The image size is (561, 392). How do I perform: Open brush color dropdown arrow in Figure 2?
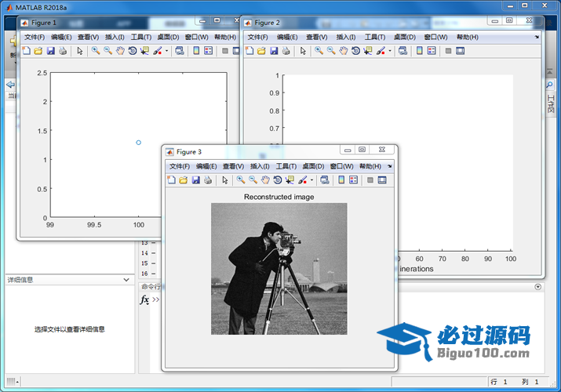point(390,51)
